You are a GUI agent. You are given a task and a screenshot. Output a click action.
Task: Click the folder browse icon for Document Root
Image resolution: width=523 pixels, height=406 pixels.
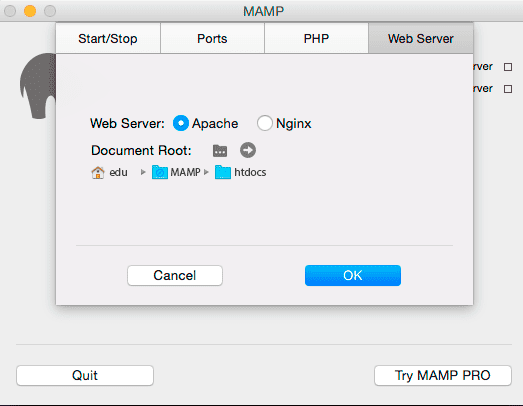[x=220, y=151]
